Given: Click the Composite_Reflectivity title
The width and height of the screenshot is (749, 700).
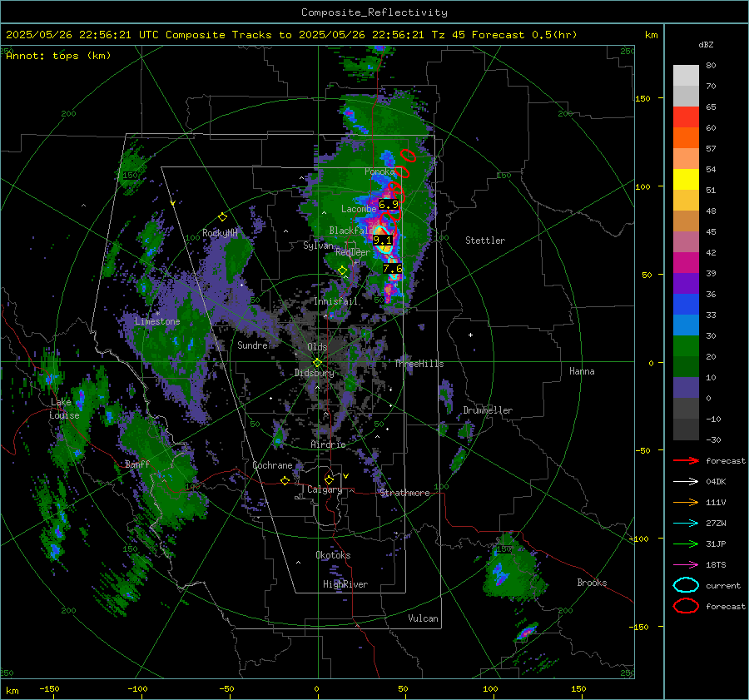Looking at the screenshot, I should 374,12.
